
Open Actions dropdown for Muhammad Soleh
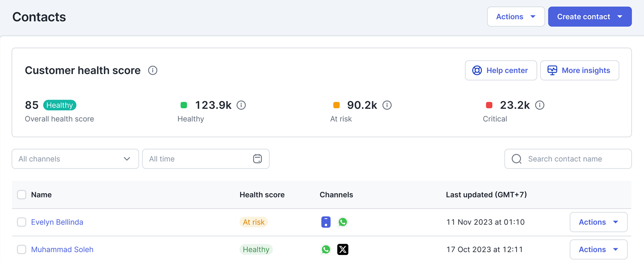[599, 249]
